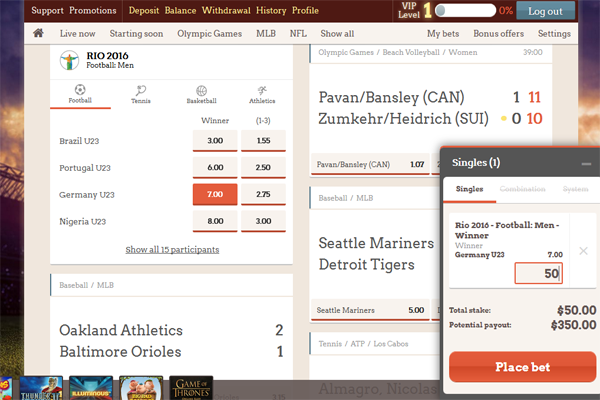Image resolution: width=600 pixels, height=400 pixels.
Task: Click Show all 15 participants link
Action: click(172, 250)
